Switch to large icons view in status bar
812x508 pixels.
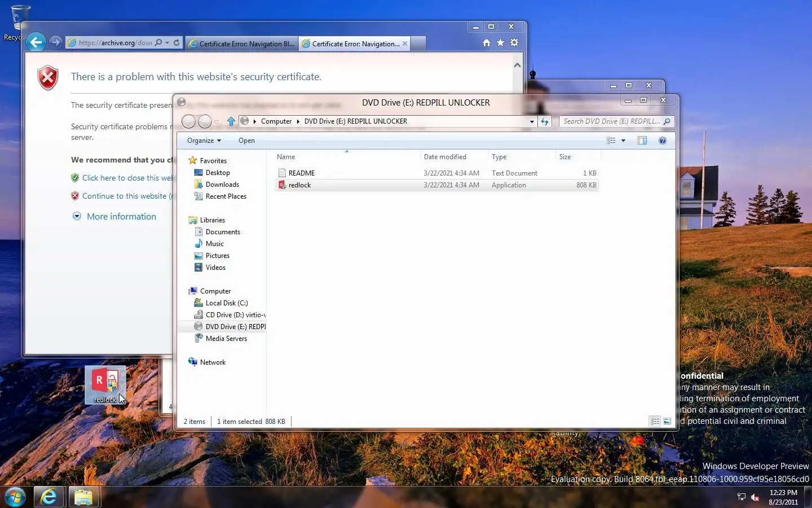pyautogui.click(x=667, y=421)
